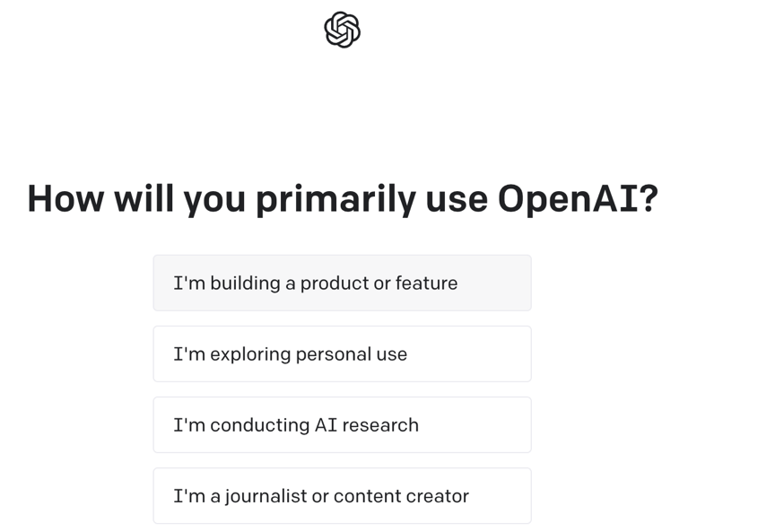
Task: Click the highlighted building a product option
Action: [x=342, y=283]
